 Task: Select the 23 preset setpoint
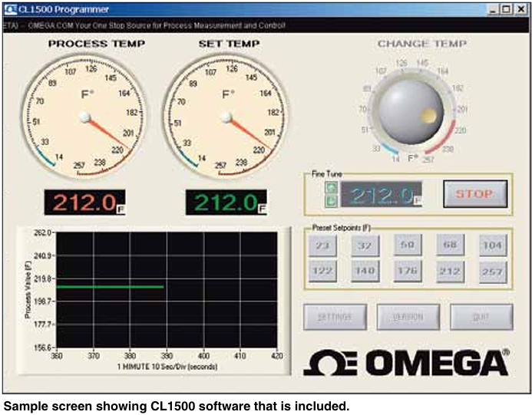tap(322, 245)
